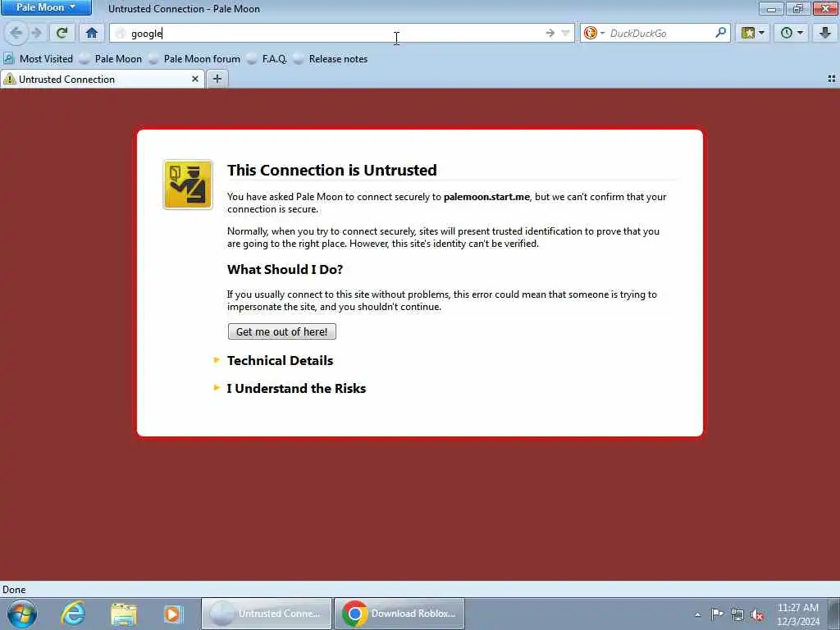Open the Most Visited bookmarks folder
The height and width of the screenshot is (630, 840).
(x=38, y=59)
